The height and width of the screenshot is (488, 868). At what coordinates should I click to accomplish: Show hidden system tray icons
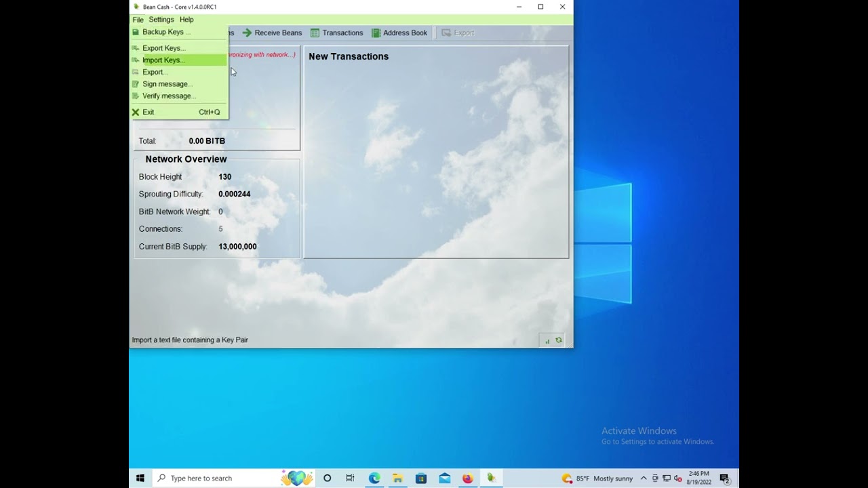(x=644, y=479)
